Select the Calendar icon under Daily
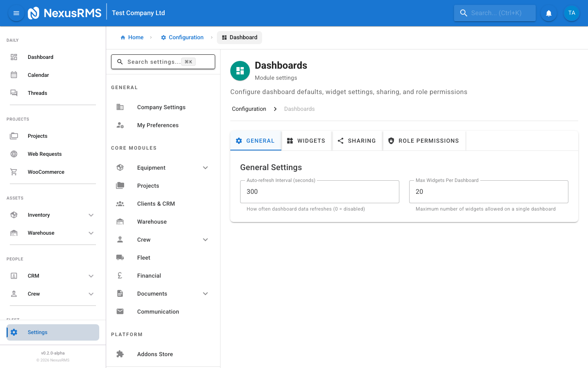Screen dimensions: 588x368 coord(14,75)
